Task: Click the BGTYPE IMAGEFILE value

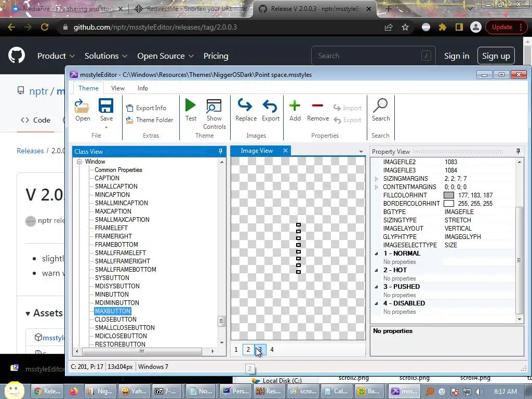Action: [x=459, y=212]
